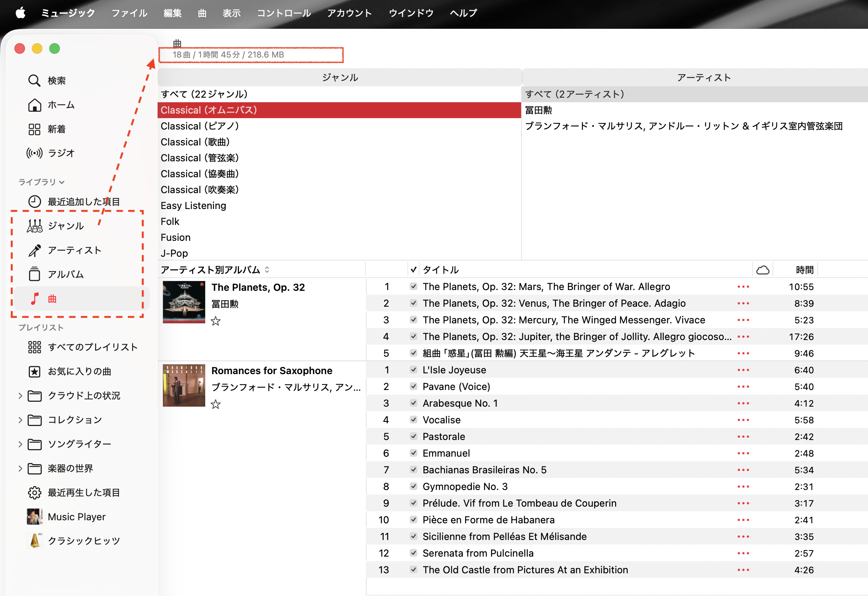Expand the 楽器の世界 playlist folder
This screenshot has width=868, height=596.
tap(20, 468)
